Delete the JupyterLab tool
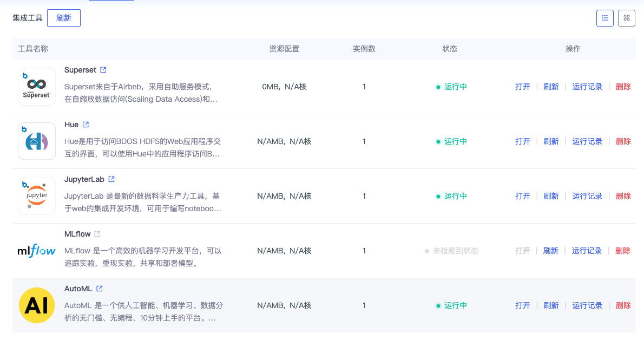 point(623,196)
